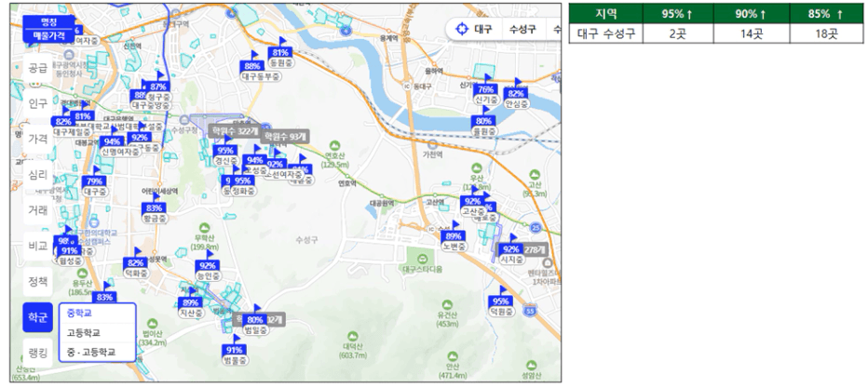Open the 랭킹 sidebar menu
Image resolution: width=868 pixels, height=388 pixels.
[37, 353]
